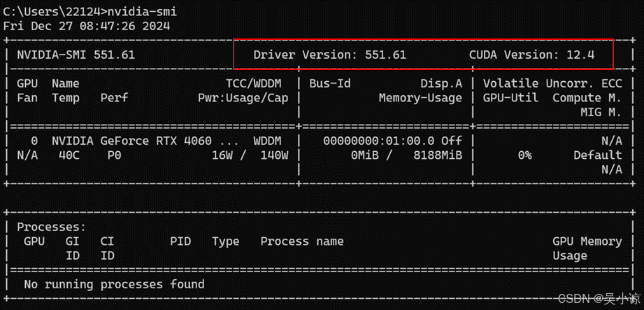Viewport: 644px width, 310px height.
Task: Click the prompt path C:\Users\22124>
Action: click(x=55, y=11)
